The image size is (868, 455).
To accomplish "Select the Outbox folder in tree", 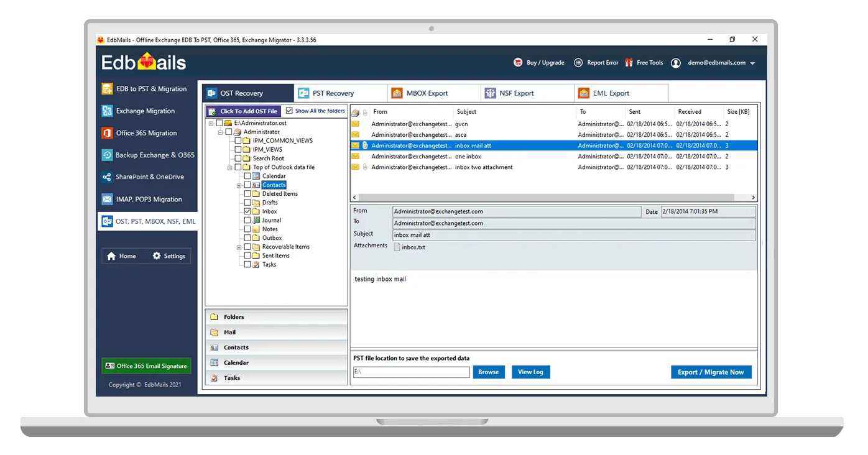I will (x=272, y=238).
